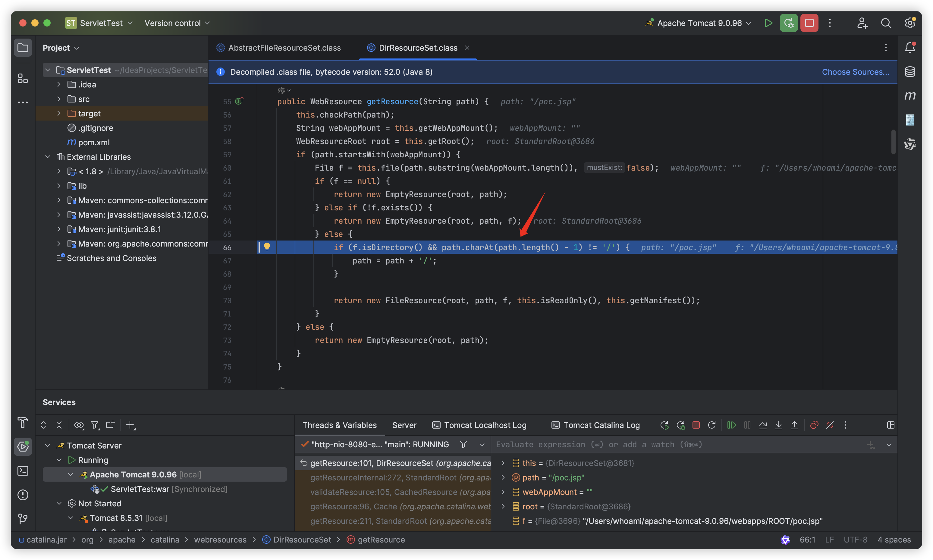Screen dimensions: 933x560
Task: Select pom.xml in the project tree
Action: tap(93, 142)
